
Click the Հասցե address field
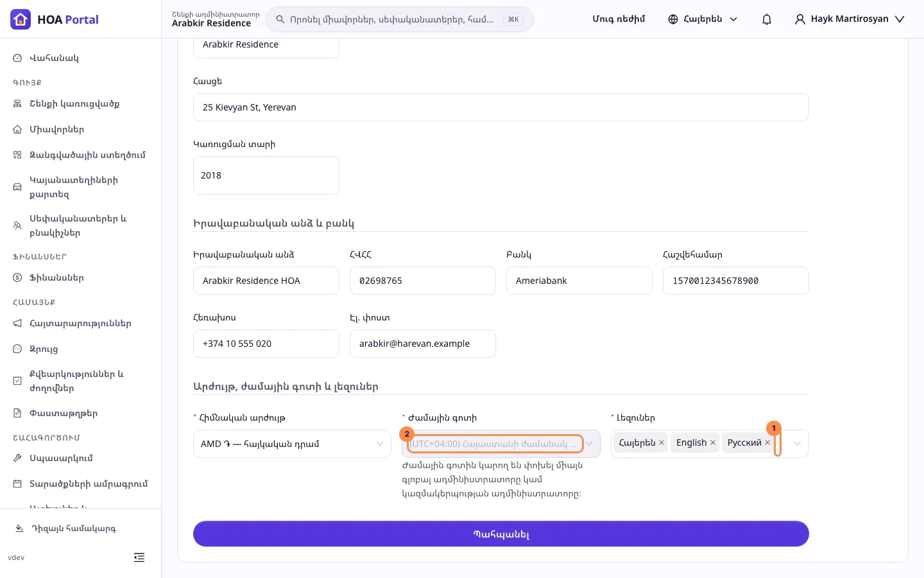pyautogui.click(x=501, y=107)
